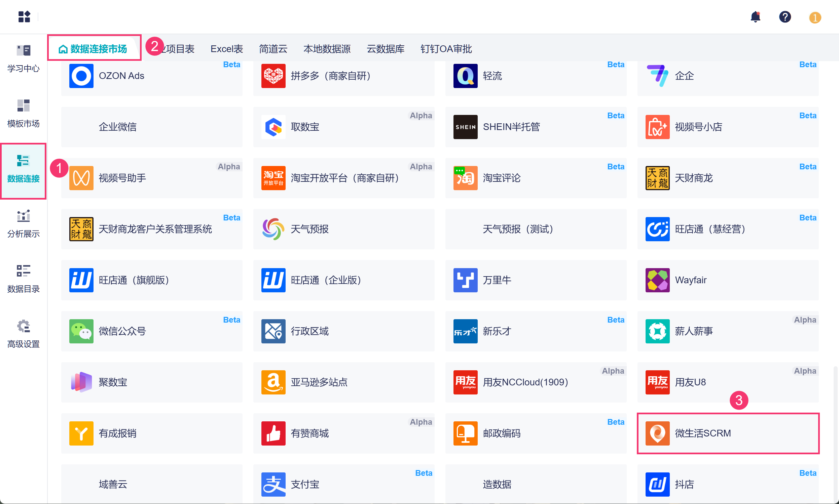
Task: Click the help question mark icon
Action: pyautogui.click(x=785, y=17)
